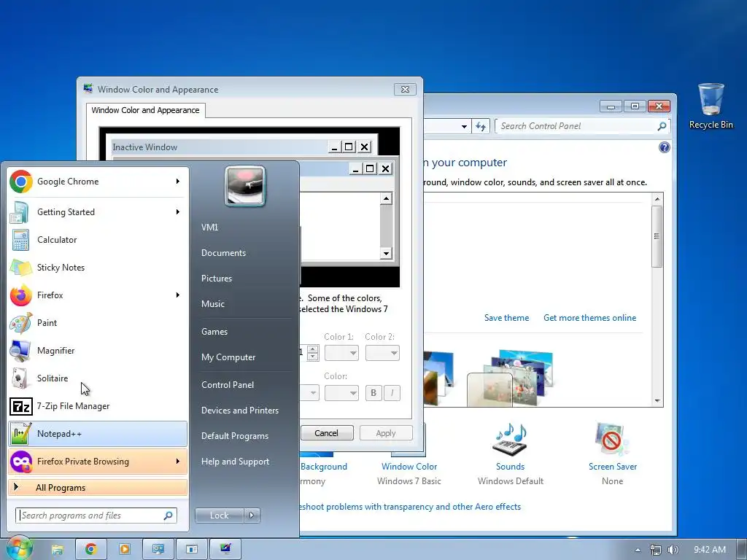This screenshot has height=560, width=747.
Task: Toggle Bold font style button
Action: click(373, 393)
